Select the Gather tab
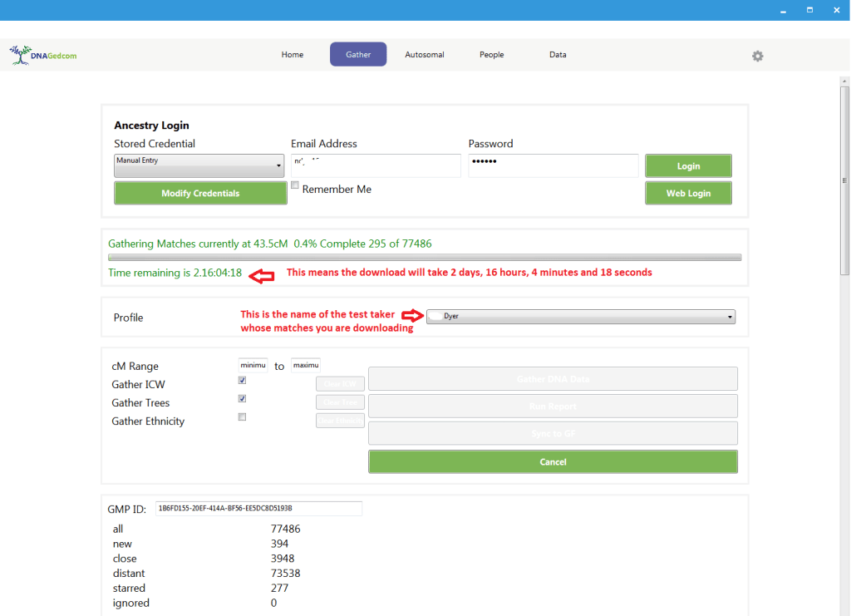 [358, 54]
